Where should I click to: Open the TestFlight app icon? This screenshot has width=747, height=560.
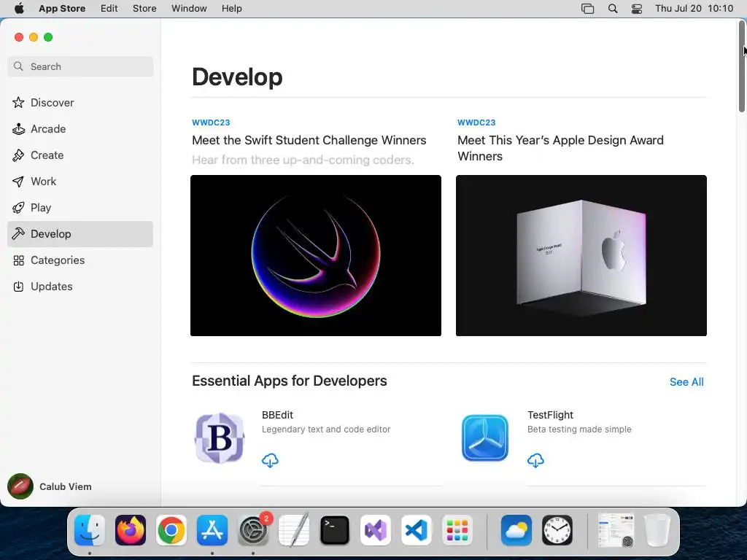(x=485, y=438)
